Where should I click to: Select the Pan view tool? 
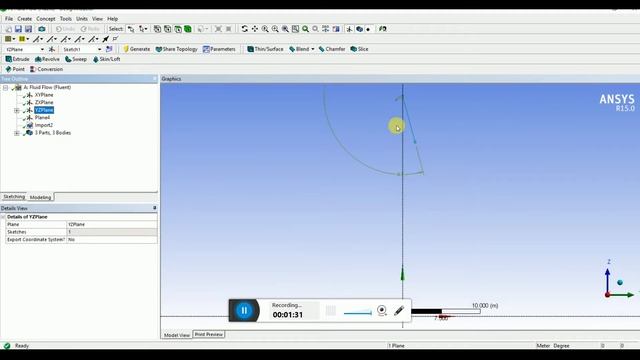point(255,29)
